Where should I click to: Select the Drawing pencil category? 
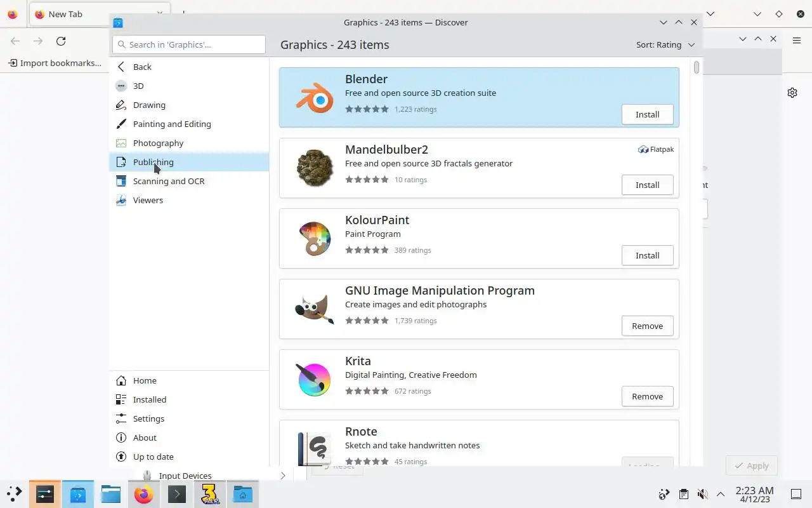[x=189, y=105]
